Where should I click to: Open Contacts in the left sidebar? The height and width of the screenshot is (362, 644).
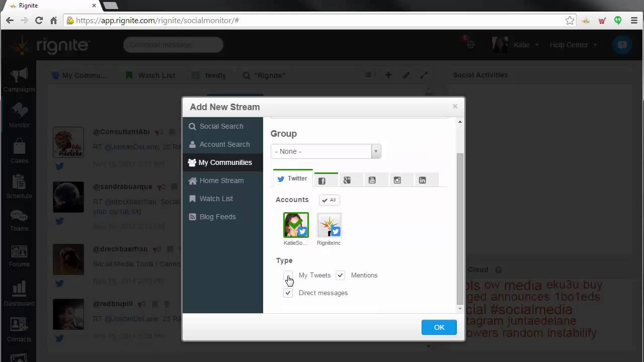tap(19, 329)
